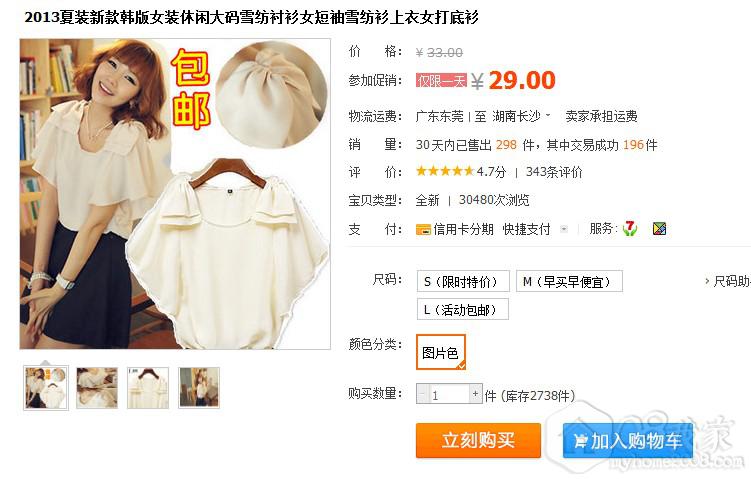Open the 尺码助手 size helper

(728, 281)
